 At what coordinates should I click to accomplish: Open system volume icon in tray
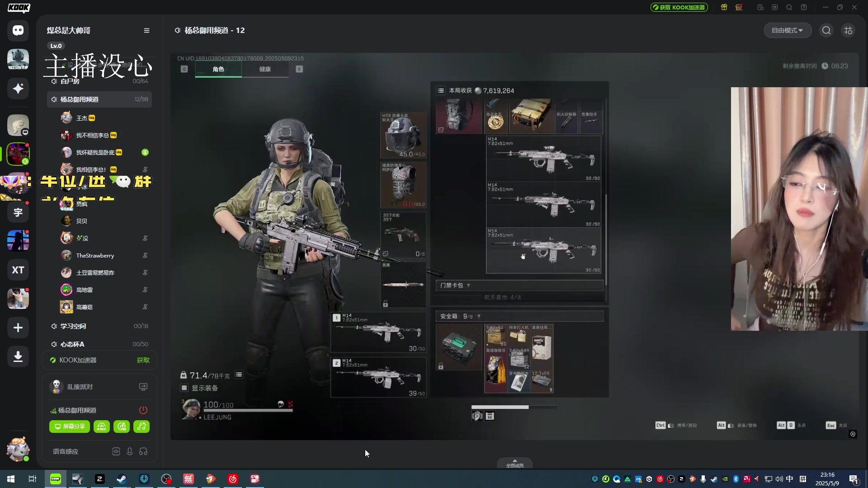[x=779, y=479]
